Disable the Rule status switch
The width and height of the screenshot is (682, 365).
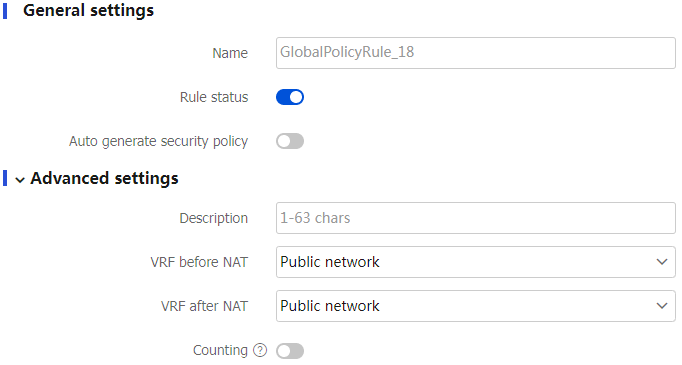tap(290, 97)
